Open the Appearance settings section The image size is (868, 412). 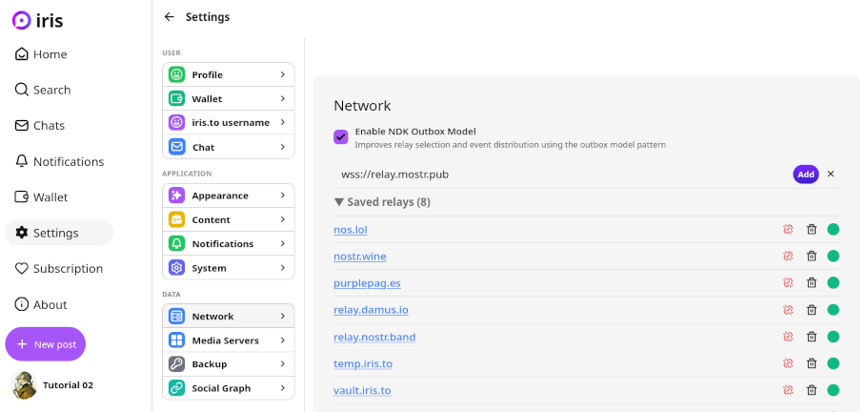tap(228, 196)
